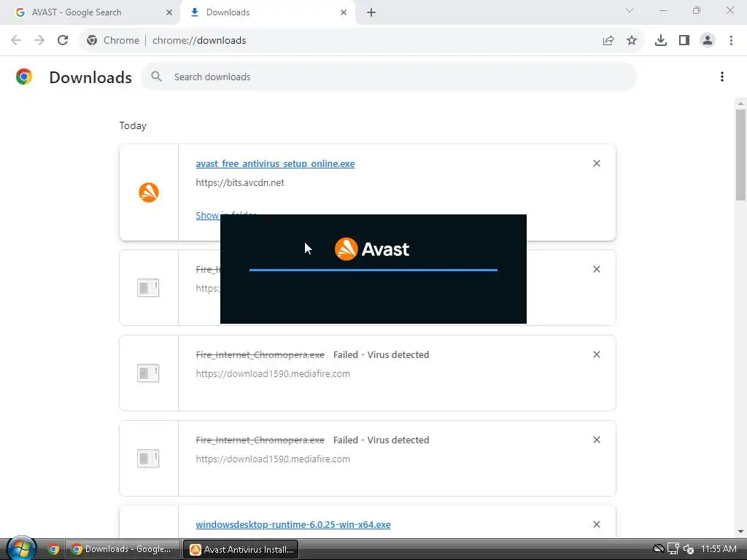This screenshot has height=560, width=747.
Task: Remove the first Fire_Internet download behind the Avast splash
Action: (597, 269)
